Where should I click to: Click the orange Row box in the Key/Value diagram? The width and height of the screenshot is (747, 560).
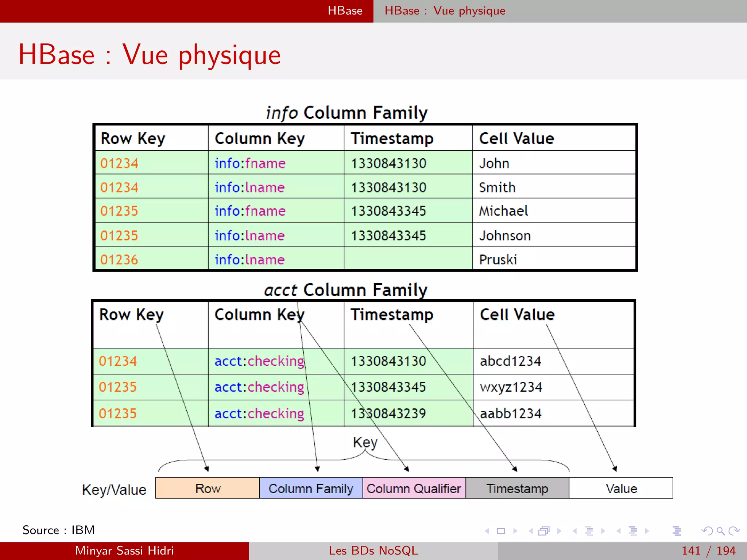208,488
